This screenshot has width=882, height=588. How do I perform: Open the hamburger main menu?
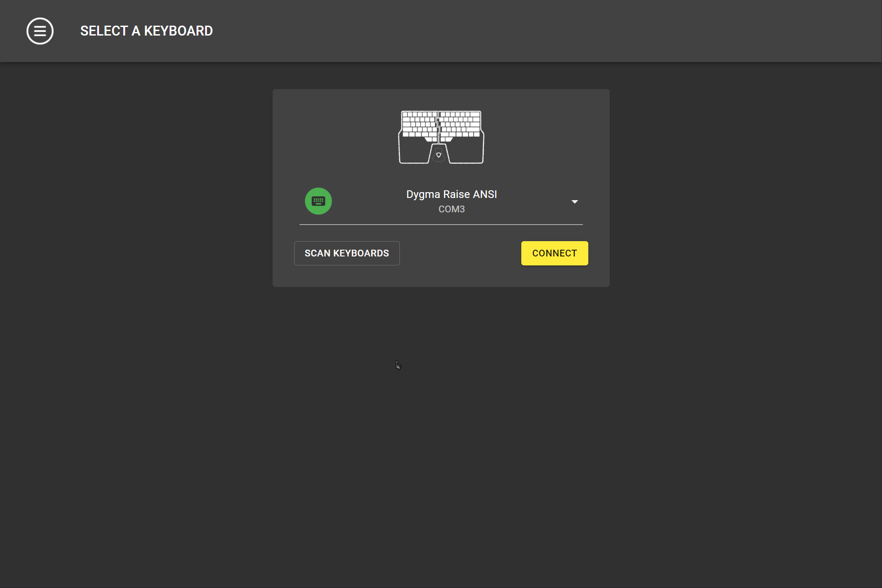click(40, 31)
